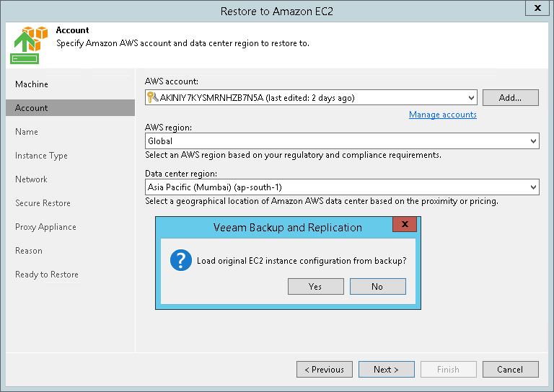Click Yes to load original configuration
This screenshot has height=392, width=554.
pyautogui.click(x=315, y=287)
